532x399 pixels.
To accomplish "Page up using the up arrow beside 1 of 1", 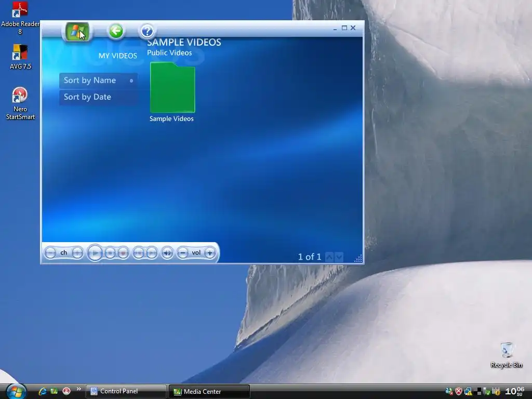I will point(329,257).
